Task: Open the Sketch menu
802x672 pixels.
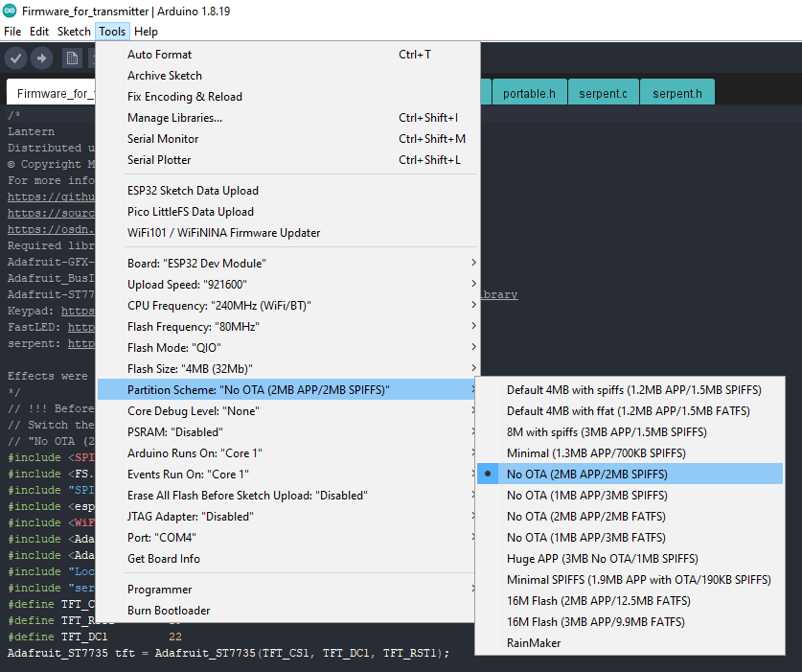Action: pos(74,32)
